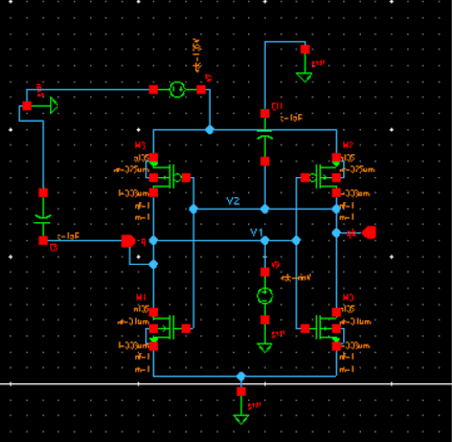Viewport: 452px width, 442px height.
Task: Select the sideways gnd symbol at left
Action: (x=54, y=106)
